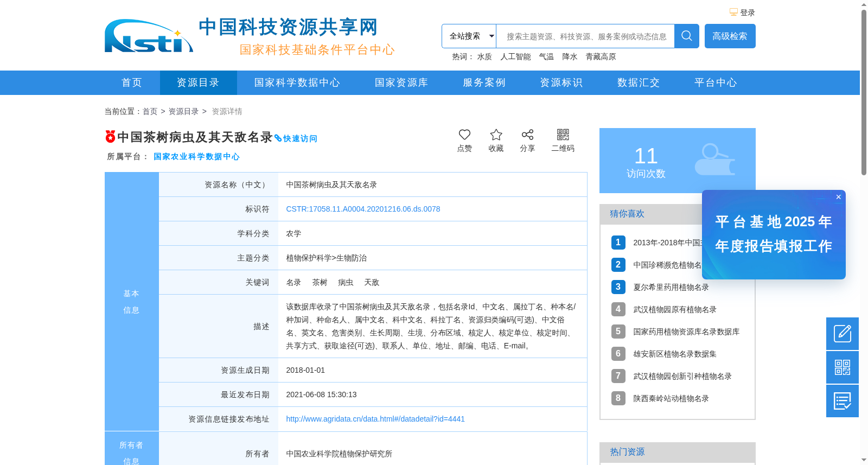Image resolution: width=868 pixels, height=465 pixels.
Task: Show the QR code icon under title
Action: click(x=563, y=135)
